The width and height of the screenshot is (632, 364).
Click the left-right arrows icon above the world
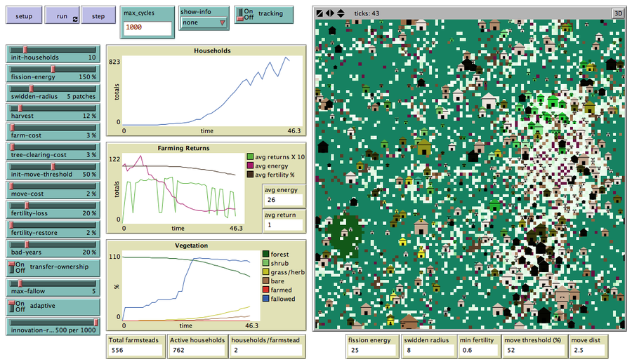[330, 13]
